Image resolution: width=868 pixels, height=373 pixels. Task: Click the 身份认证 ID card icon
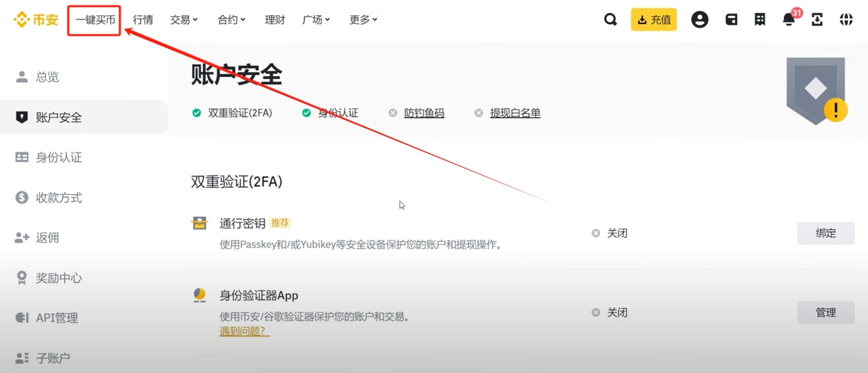(x=22, y=157)
